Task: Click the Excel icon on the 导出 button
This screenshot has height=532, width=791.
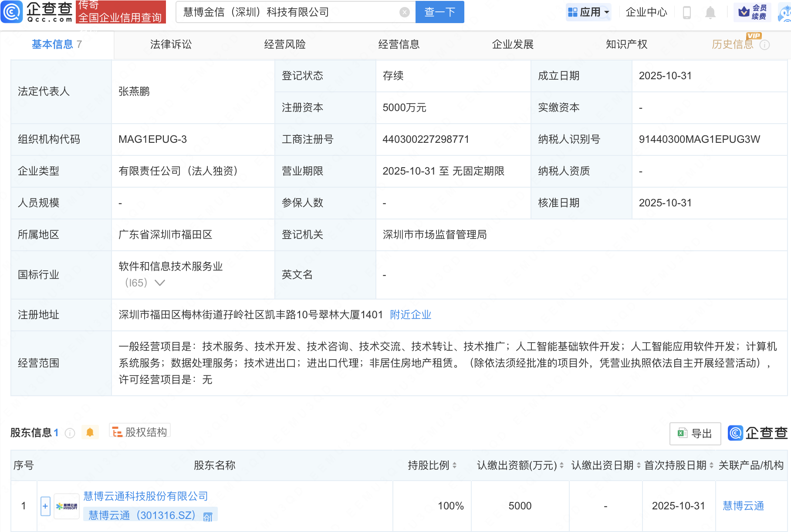Action: [682, 434]
